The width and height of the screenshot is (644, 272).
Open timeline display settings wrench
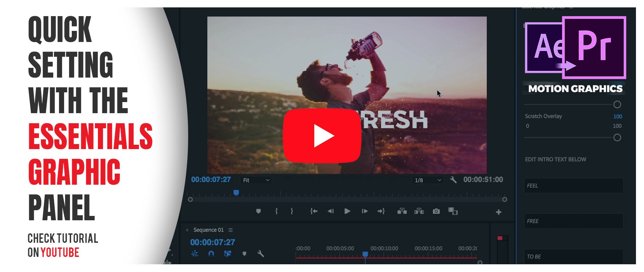point(261,254)
